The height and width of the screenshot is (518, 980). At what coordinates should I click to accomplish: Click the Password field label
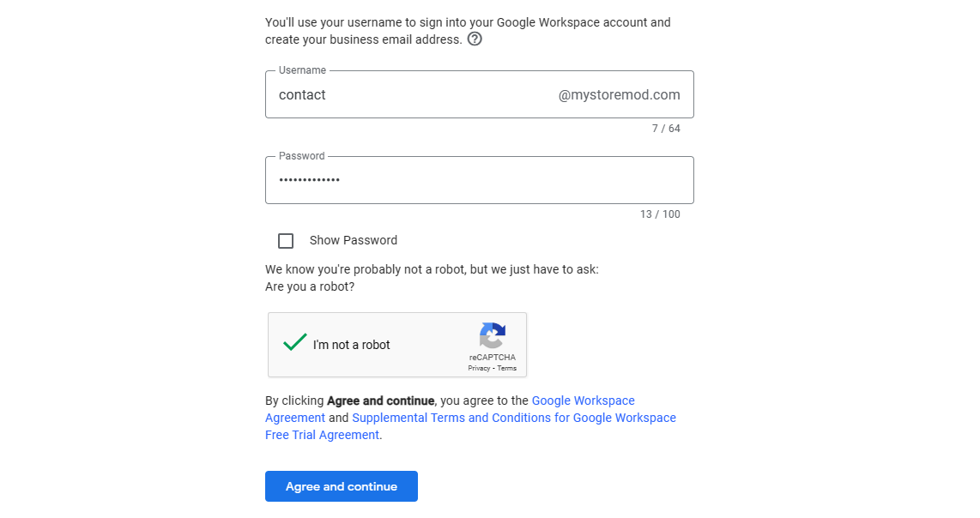tap(302, 155)
